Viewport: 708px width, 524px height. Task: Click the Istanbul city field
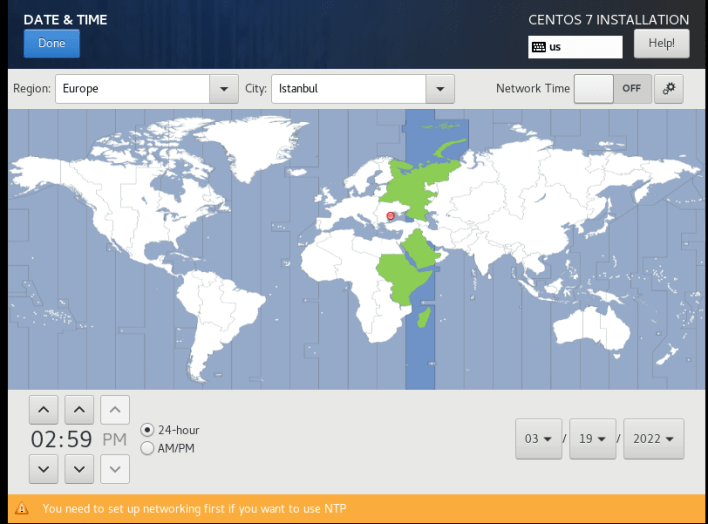click(349, 89)
